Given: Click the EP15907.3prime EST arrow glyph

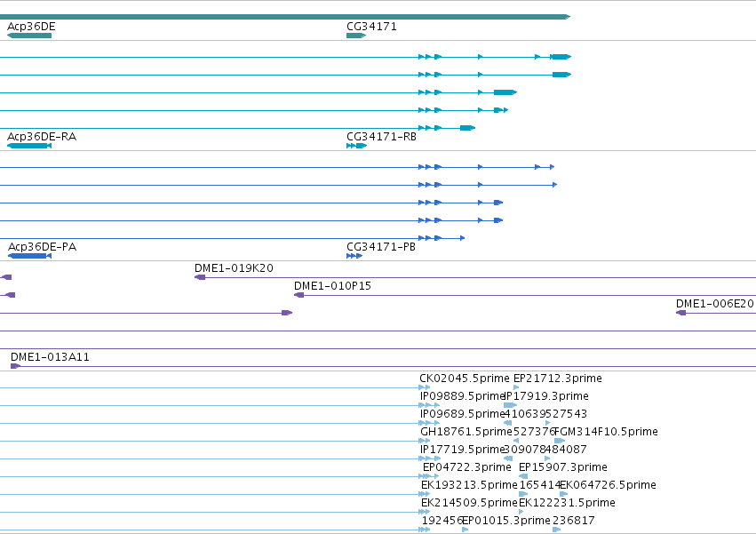Looking at the screenshot, I should 523,476.
